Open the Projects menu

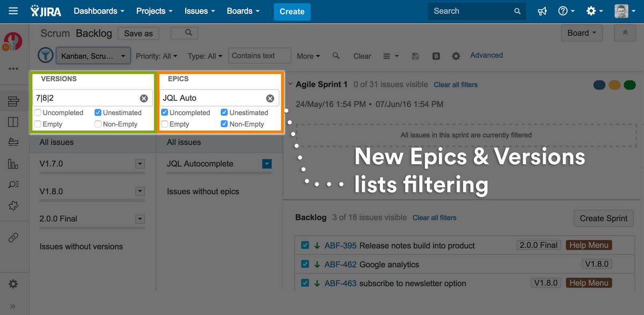[x=154, y=11]
